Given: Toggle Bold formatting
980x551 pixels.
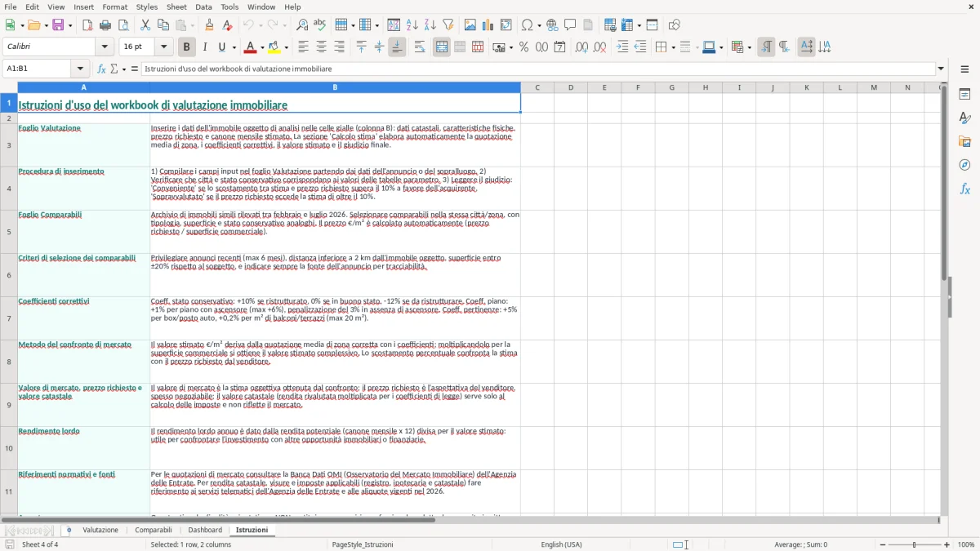Looking at the screenshot, I should 187,47.
